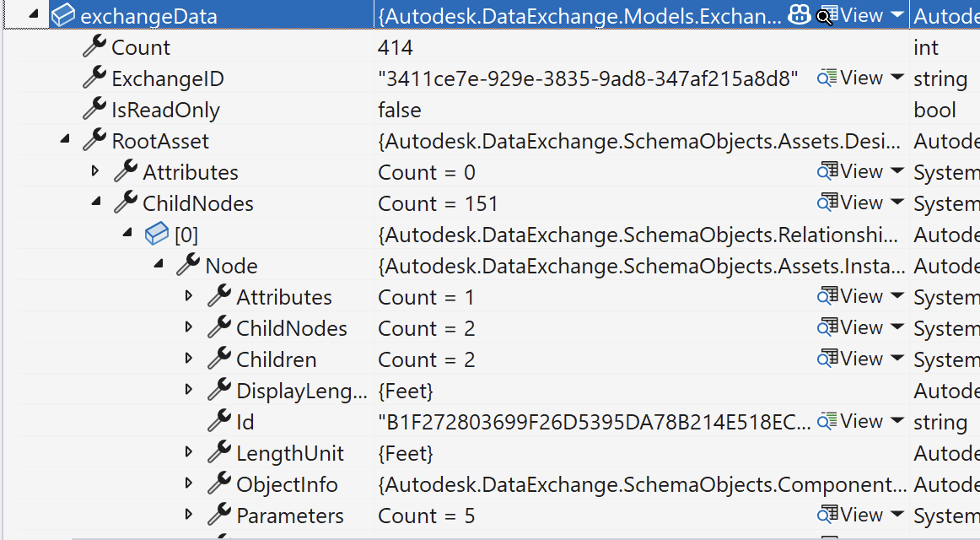Open View visualizer for ChildNodes Count = 151
This screenshot has height=540, width=980.
[x=850, y=202]
